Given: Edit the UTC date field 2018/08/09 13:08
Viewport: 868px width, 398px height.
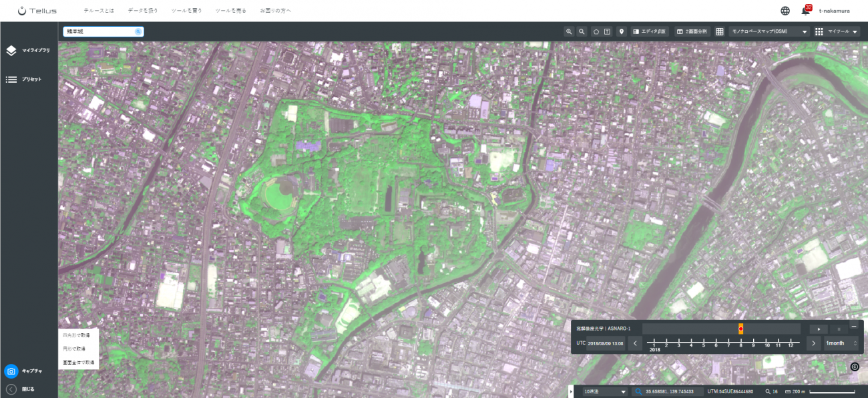Looking at the screenshot, I should pos(605,343).
